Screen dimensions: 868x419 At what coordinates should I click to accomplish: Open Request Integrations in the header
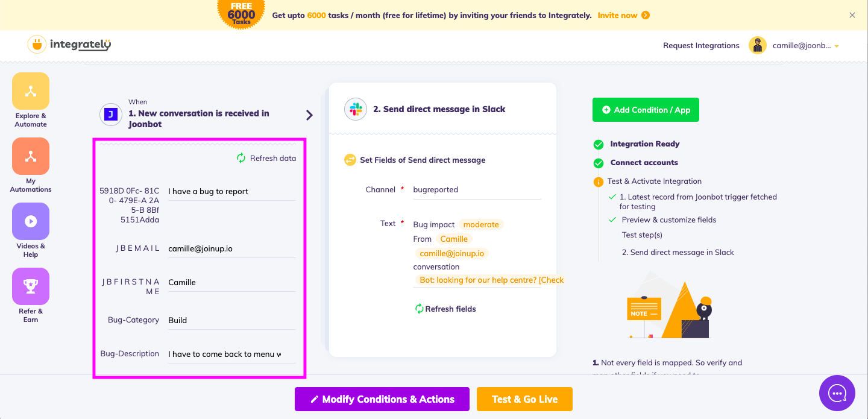click(701, 45)
